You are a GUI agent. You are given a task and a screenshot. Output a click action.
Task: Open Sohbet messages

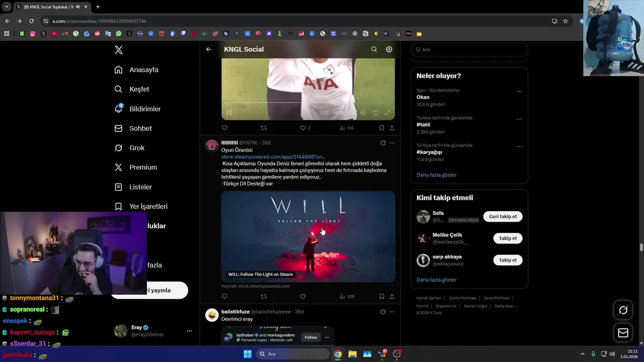coord(133,128)
